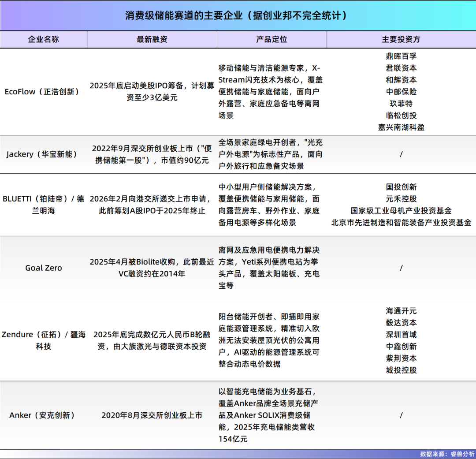The width and height of the screenshot is (476, 459).
Task: Click investor 玖菲特
Action: click(401, 104)
